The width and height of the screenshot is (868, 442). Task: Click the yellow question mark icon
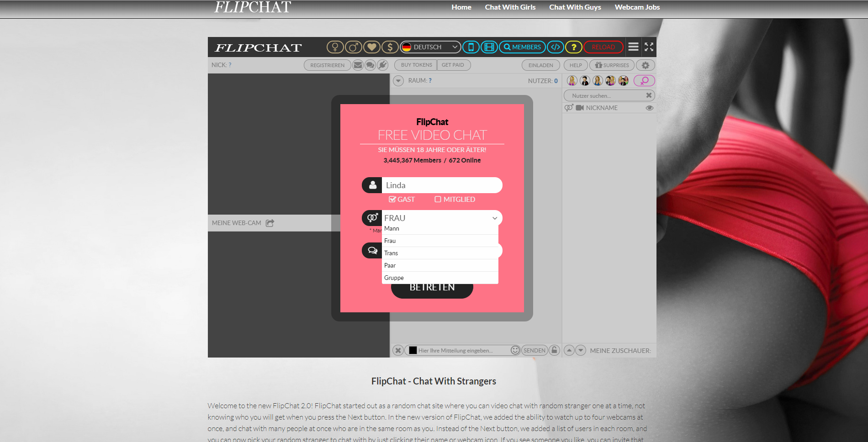(x=574, y=47)
